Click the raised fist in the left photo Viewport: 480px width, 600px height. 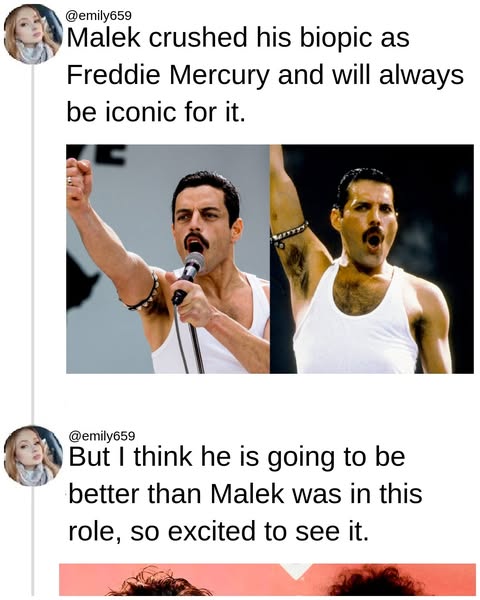coord(79,179)
